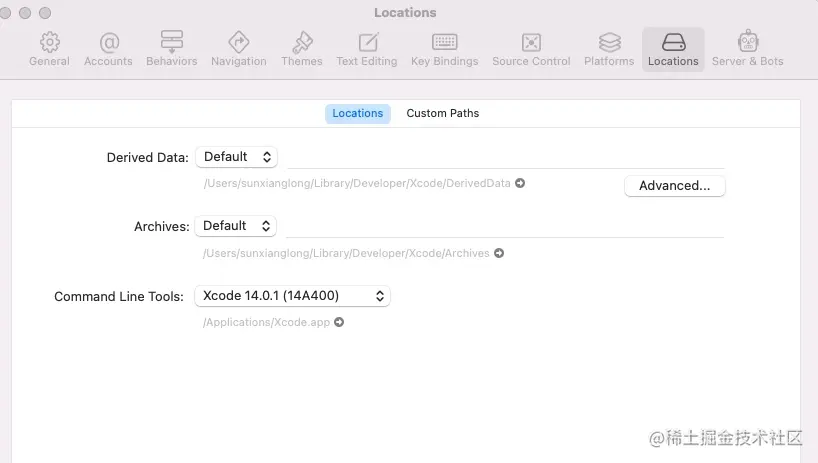
Task: Click the Derived Data path field
Action: pos(506,158)
